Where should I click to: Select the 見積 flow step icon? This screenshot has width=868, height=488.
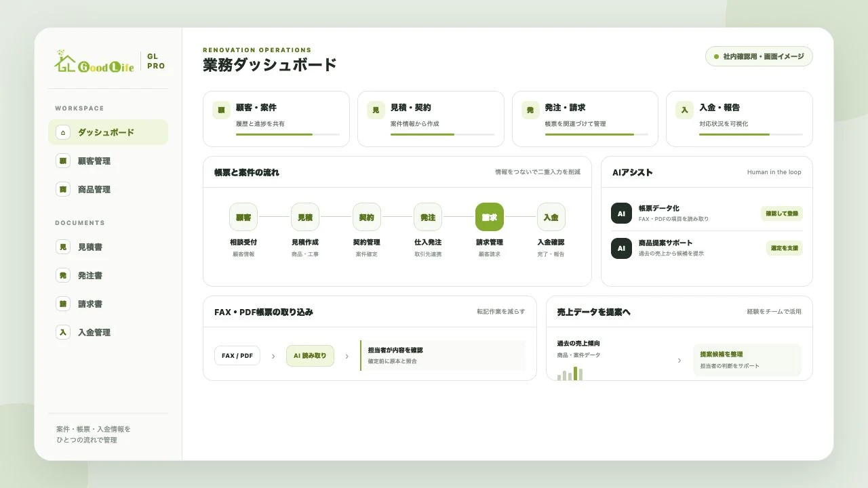click(x=305, y=217)
